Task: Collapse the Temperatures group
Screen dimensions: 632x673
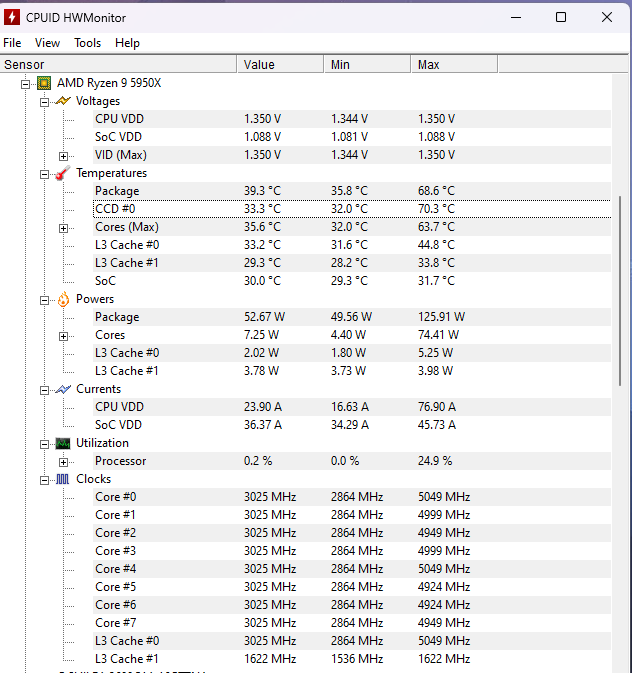Action: (x=44, y=174)
